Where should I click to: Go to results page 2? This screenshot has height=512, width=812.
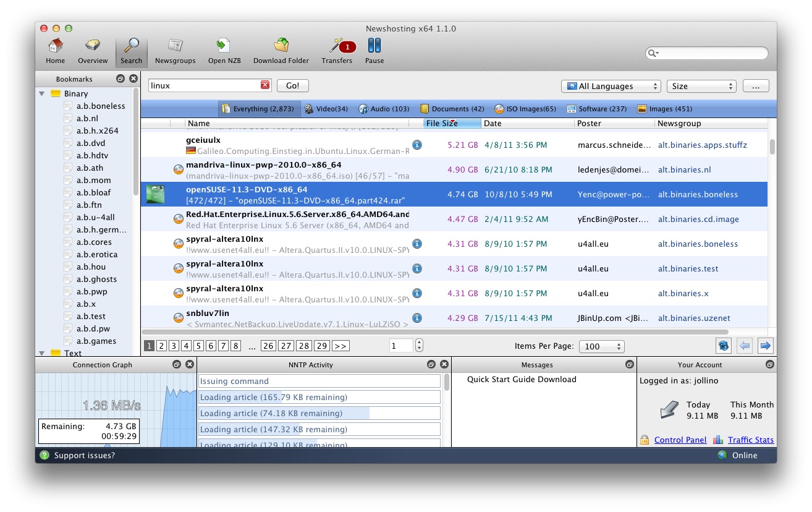161,346
